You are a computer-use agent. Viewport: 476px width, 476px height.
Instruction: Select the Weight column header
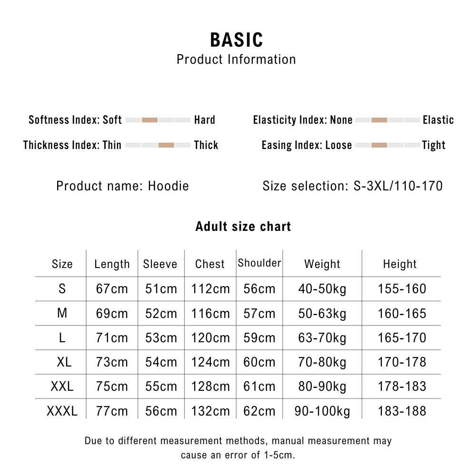pyautogui.click(x=322, y=264)
